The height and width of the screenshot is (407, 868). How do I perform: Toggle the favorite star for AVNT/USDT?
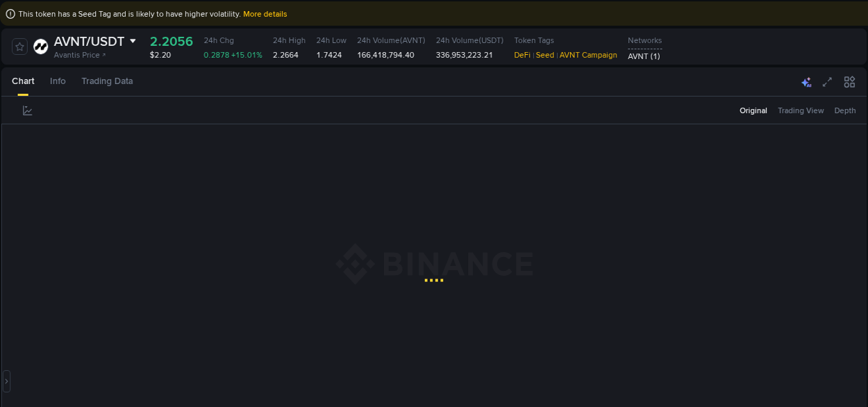(x=19, y=47)
